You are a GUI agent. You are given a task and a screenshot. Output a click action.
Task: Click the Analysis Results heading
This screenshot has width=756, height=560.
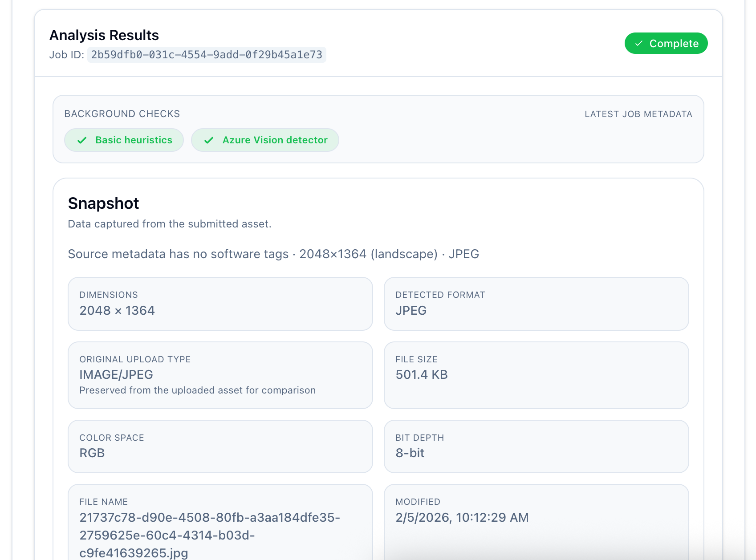pyautogui.click(x=104, y=35)
